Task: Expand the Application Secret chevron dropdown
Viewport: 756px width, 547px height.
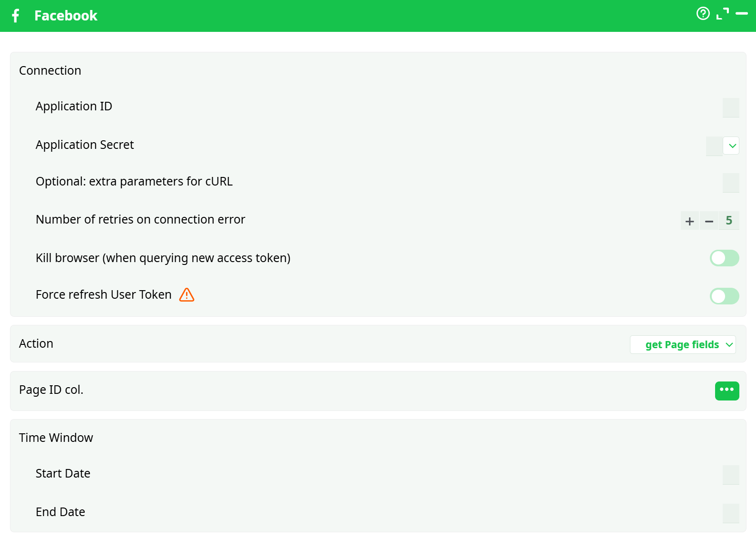Action: (x=732, y=146)
